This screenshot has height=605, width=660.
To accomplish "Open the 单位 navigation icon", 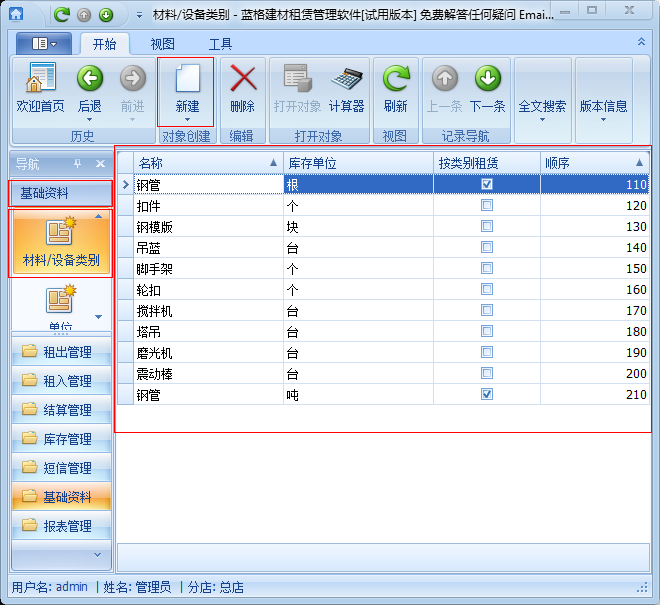I will (x=61, y=306).
